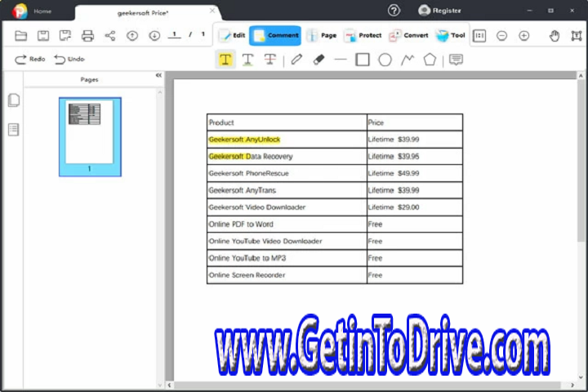Click the highlighted 'Geekersoft AnyUnlock' text
Image resolution: width=588 pixels, height=392 pixels.
click(x=244, y=140)
